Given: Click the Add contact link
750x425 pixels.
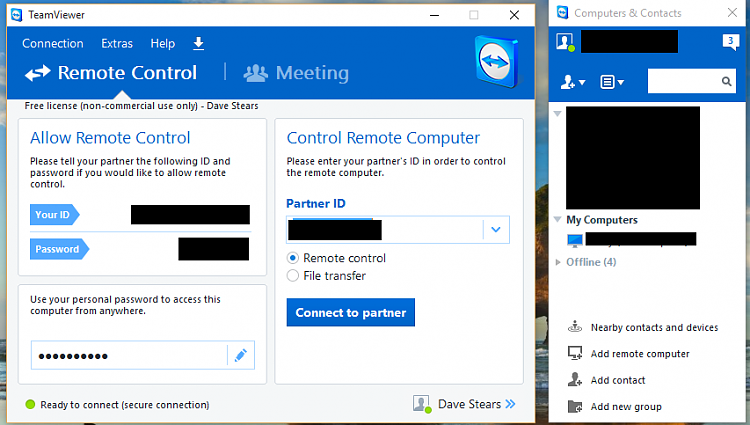Looking at the screenshot, I should click(x=618, y=380).
